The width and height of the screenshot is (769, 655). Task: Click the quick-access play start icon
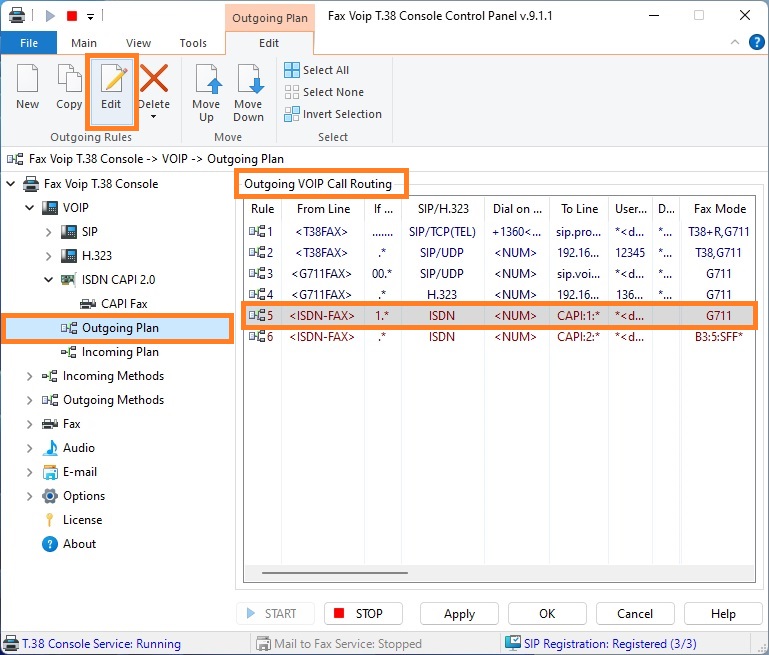50,16
